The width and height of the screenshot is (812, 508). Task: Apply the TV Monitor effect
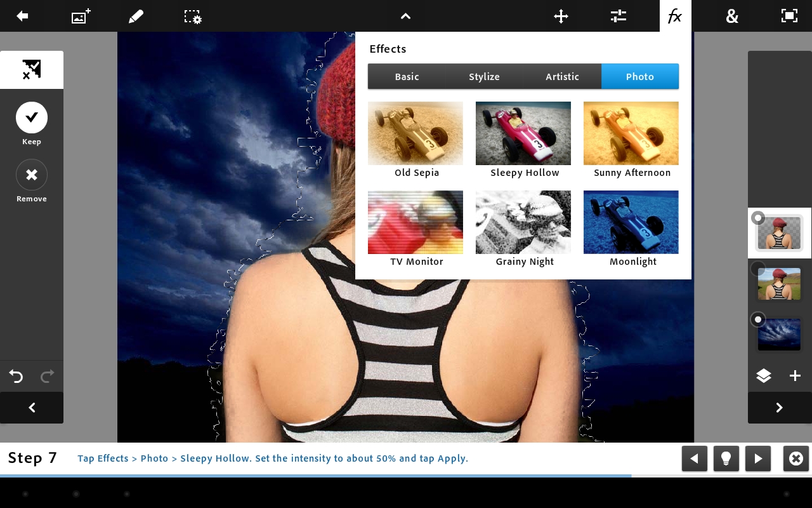tap(416, 222)
